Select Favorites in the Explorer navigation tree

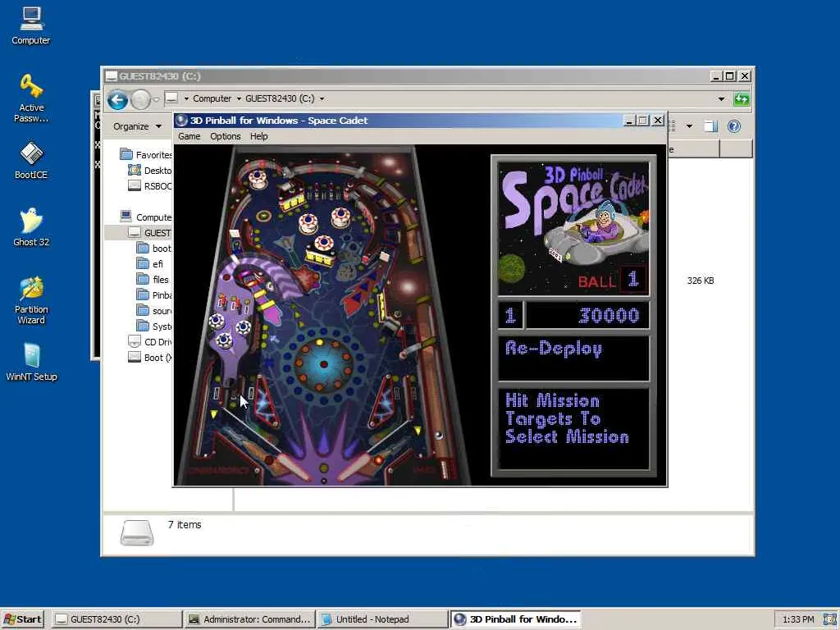[146, 155]
